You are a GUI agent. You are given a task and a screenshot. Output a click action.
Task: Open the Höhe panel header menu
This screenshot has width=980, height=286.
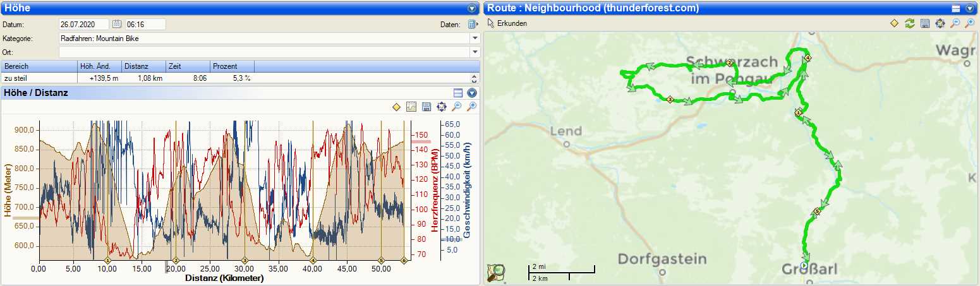[x=471, y=8]
